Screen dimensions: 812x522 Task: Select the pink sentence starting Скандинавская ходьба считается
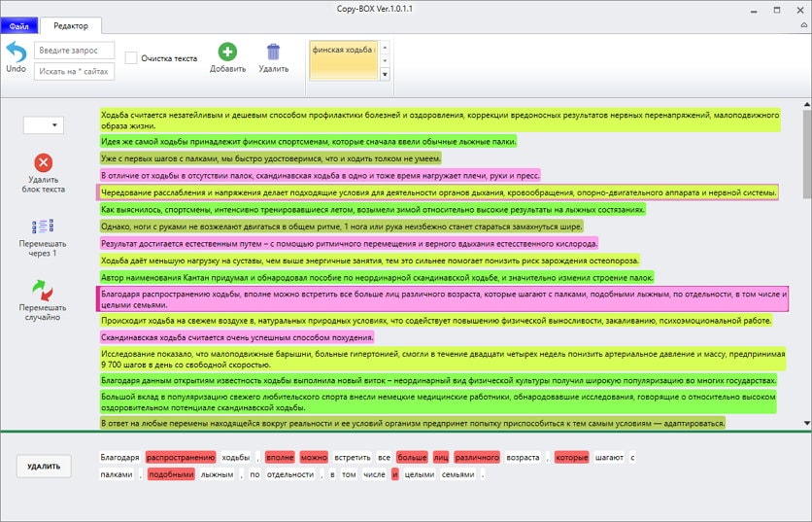pyautogui.click(x=237, y=337)
